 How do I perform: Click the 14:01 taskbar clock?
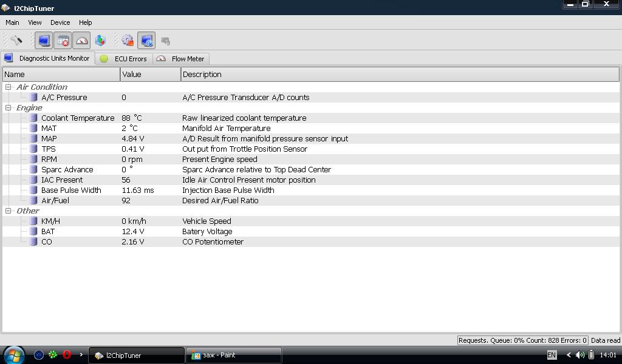607,355
